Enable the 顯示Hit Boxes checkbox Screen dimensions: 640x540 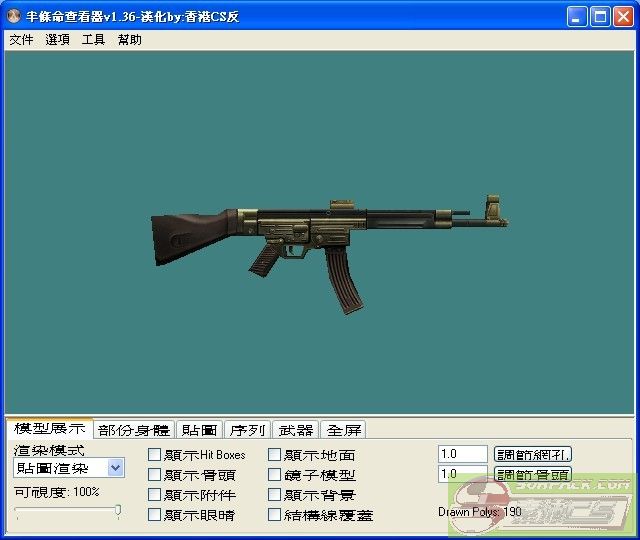pyautogui.click(x=155, y=455)
